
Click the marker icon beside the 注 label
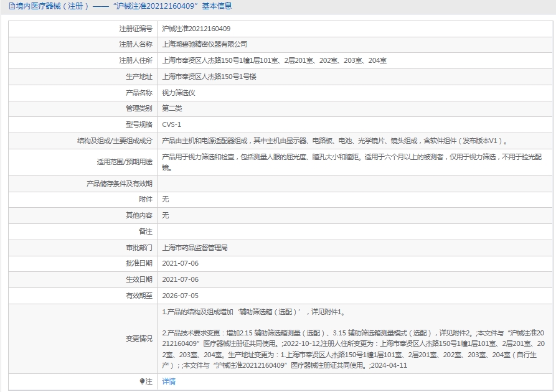click(142, 381)
